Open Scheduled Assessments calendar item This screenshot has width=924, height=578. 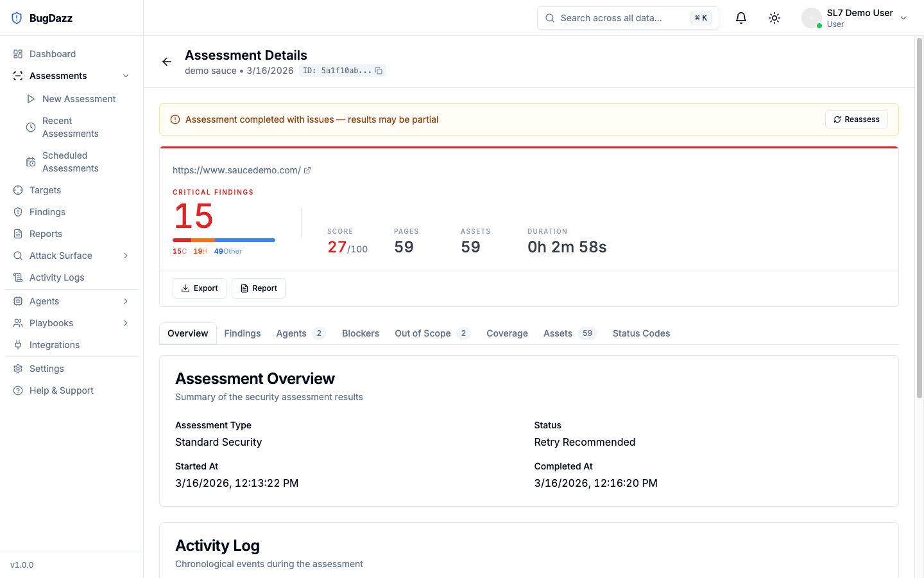(x=71, y=162)
